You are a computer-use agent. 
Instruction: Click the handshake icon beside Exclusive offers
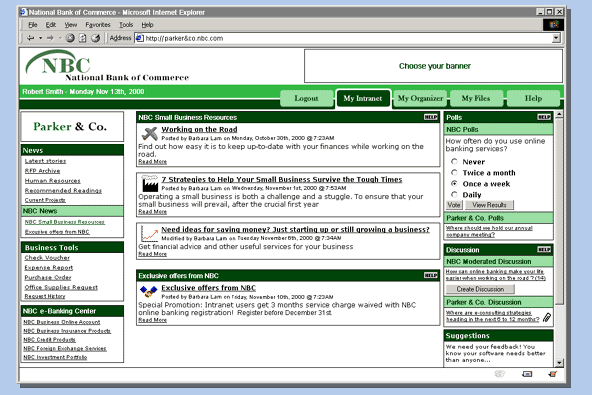point(149,292)
